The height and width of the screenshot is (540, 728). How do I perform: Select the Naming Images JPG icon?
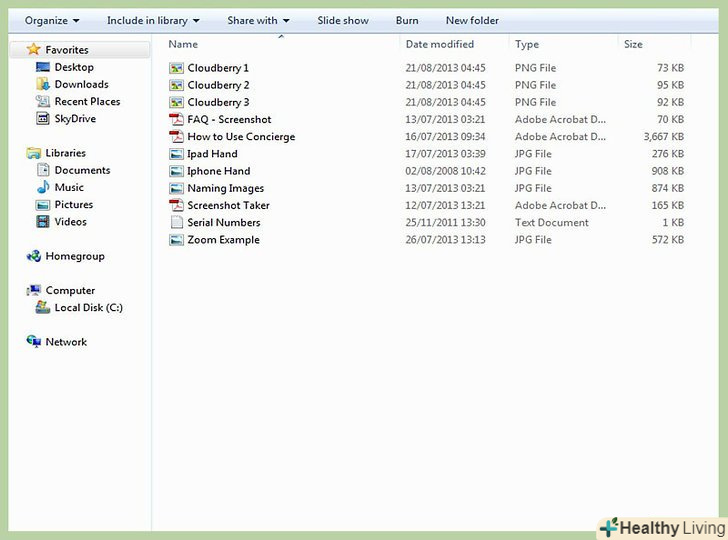[176, 188]
